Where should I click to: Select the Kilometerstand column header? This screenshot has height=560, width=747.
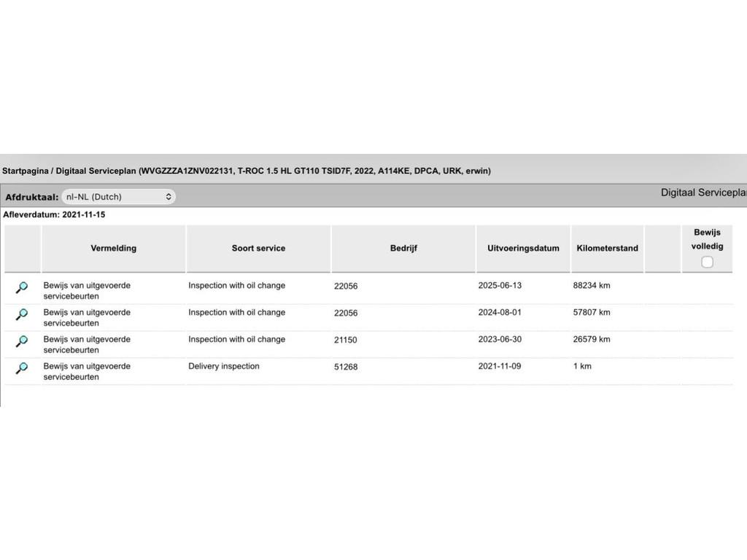tap(607, 249)
